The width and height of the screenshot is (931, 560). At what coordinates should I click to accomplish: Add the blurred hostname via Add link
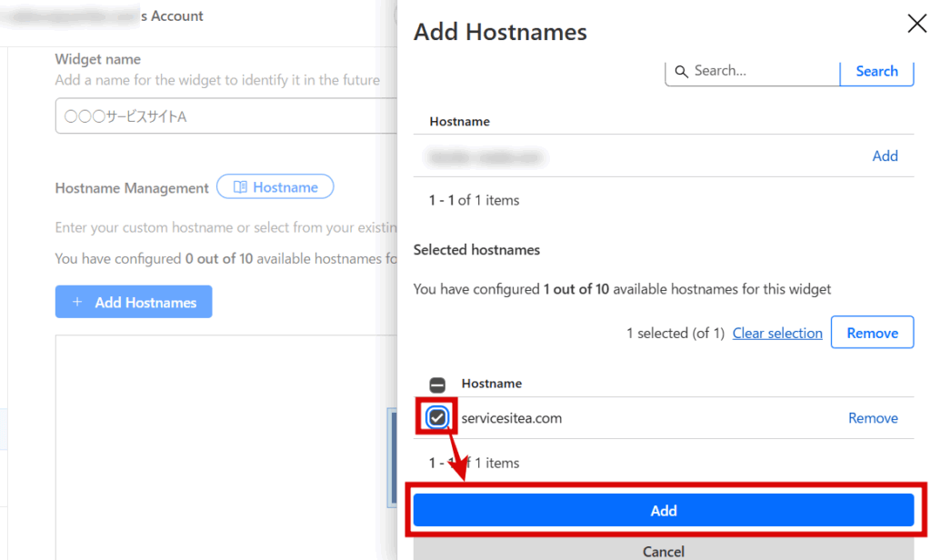[885, 156]
